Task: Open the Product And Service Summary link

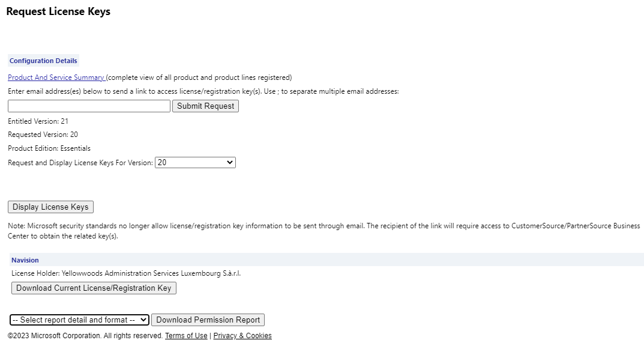Action: (x=56, y=77)
